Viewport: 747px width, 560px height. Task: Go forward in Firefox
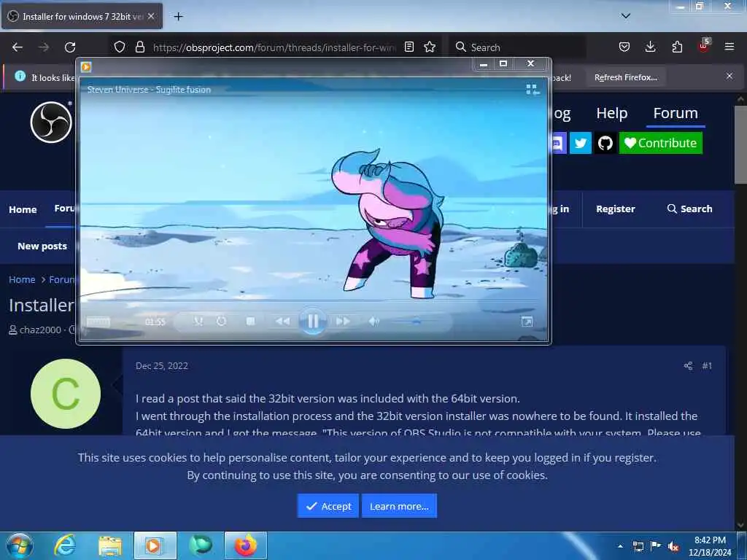(44, 47)
